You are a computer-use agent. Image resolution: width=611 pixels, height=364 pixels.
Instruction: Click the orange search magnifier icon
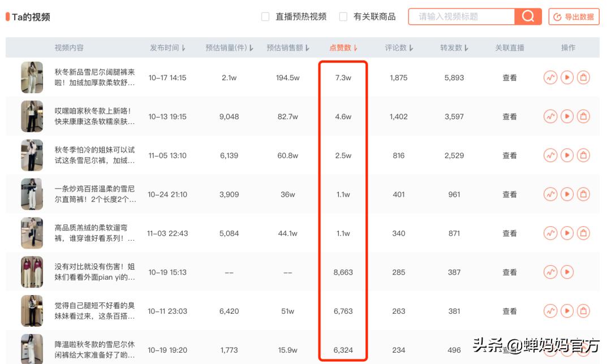(x=528, y=17)
